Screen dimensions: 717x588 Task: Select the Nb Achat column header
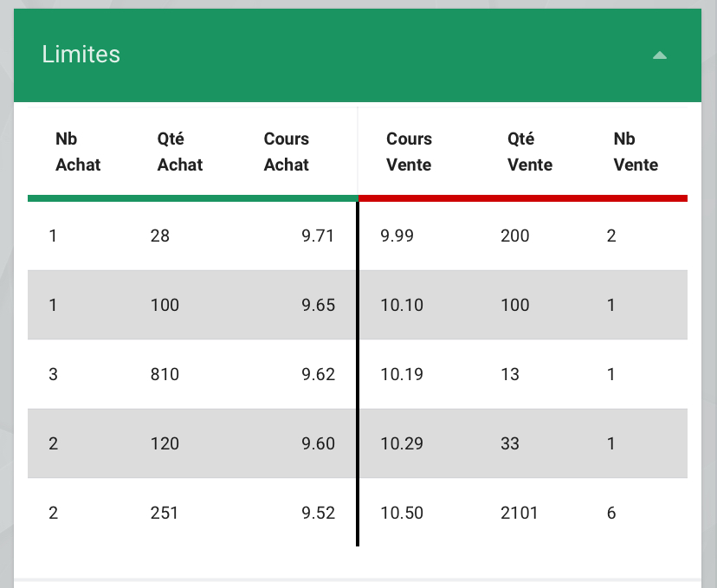[x=78, y=152]
